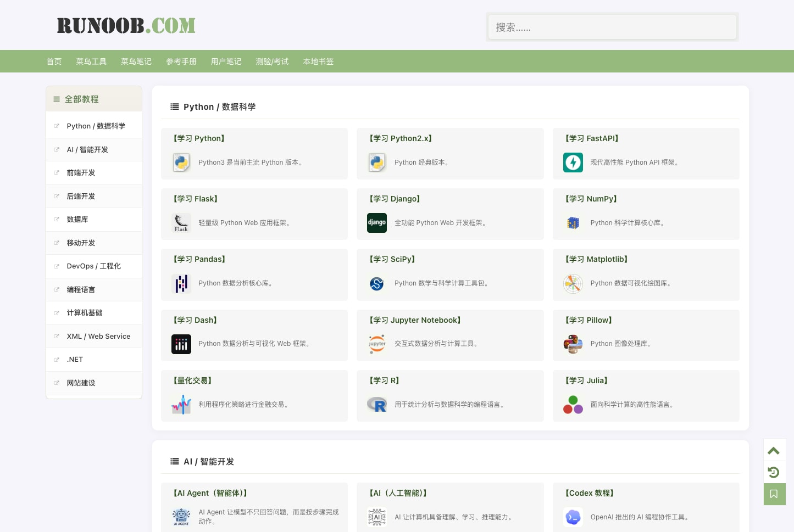Image resolution: width=794 pixels, height=532 pixels.
Task: Click into the 搜索 search field
Action: pos(612,27)
